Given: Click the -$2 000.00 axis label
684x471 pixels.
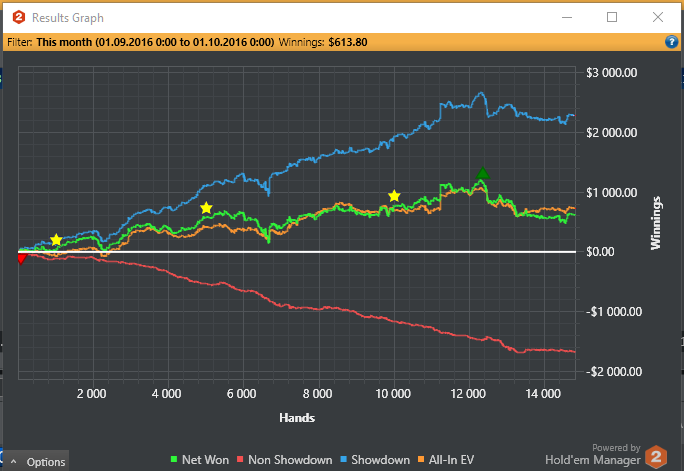Looking at the screenshot, I should (x=614, y=372).
